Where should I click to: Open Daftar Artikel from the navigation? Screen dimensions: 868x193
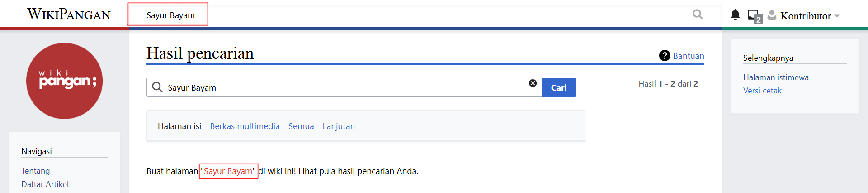(x=45, y=184)
